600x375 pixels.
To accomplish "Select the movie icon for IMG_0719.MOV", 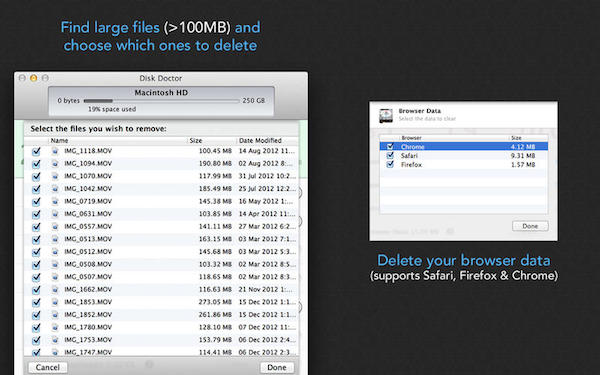I will (55, 201).
